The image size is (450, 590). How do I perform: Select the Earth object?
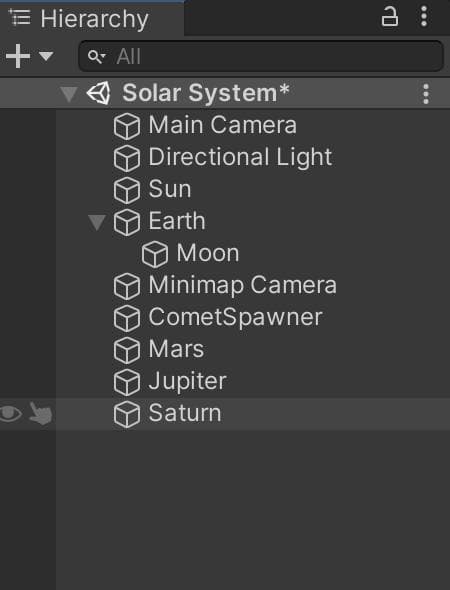coord(177,220)
